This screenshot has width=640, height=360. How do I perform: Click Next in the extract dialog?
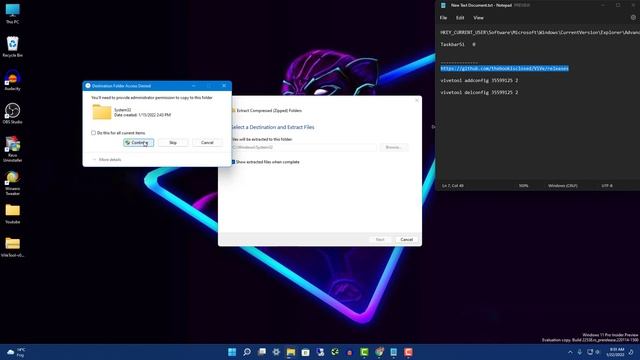(380, 240)
